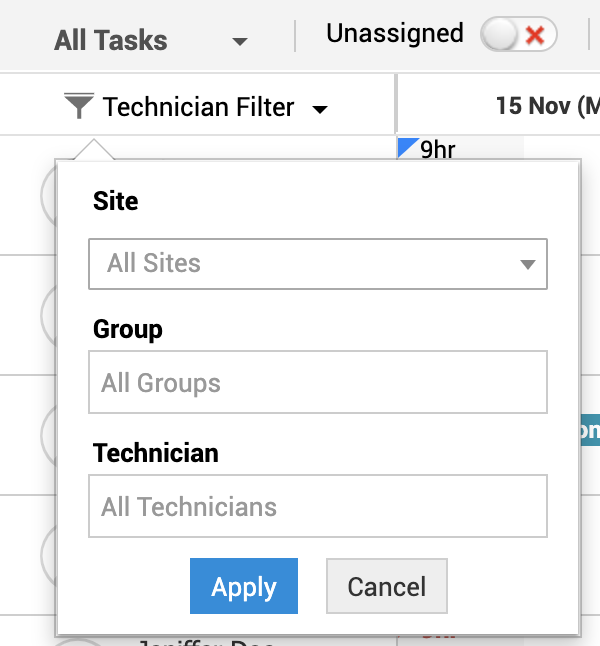Click the All Tasks label

point(111,41)
